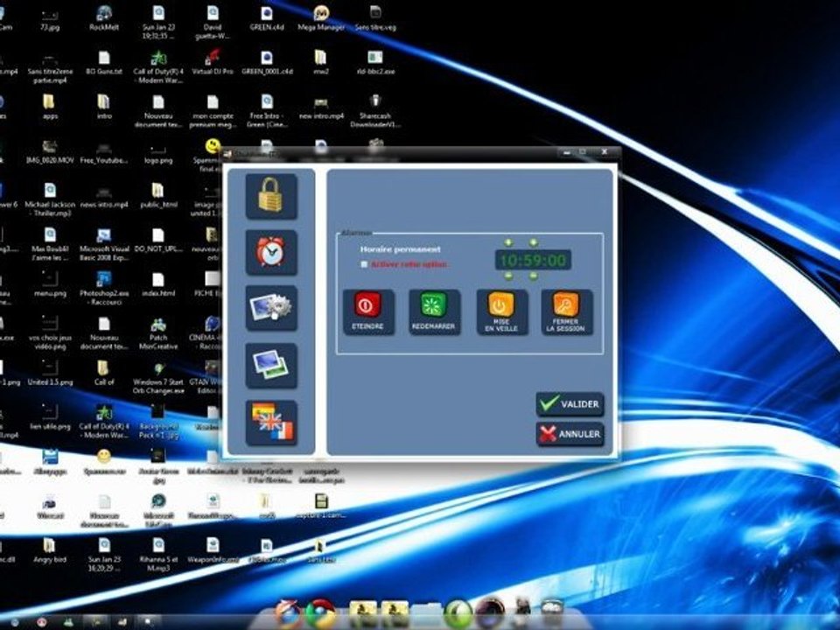Image resolution: width=840 pixels, height=630 pixels.
Task: Enable the 'Activer cette option' checkbox
Action: click(x=365, y=264)
